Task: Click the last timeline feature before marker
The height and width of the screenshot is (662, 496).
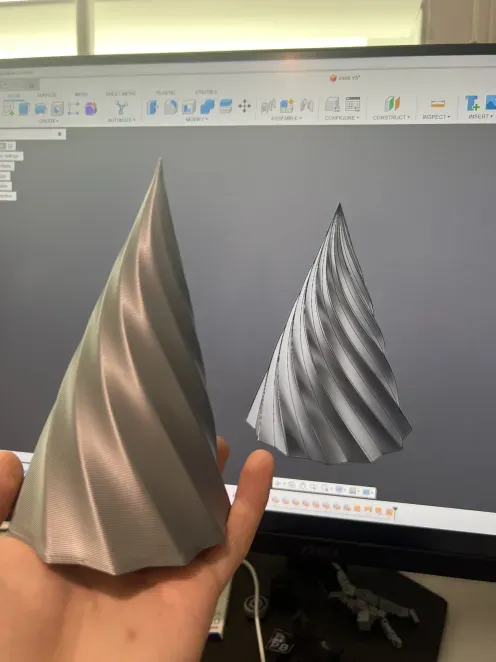Action: (x=388, y=512)
